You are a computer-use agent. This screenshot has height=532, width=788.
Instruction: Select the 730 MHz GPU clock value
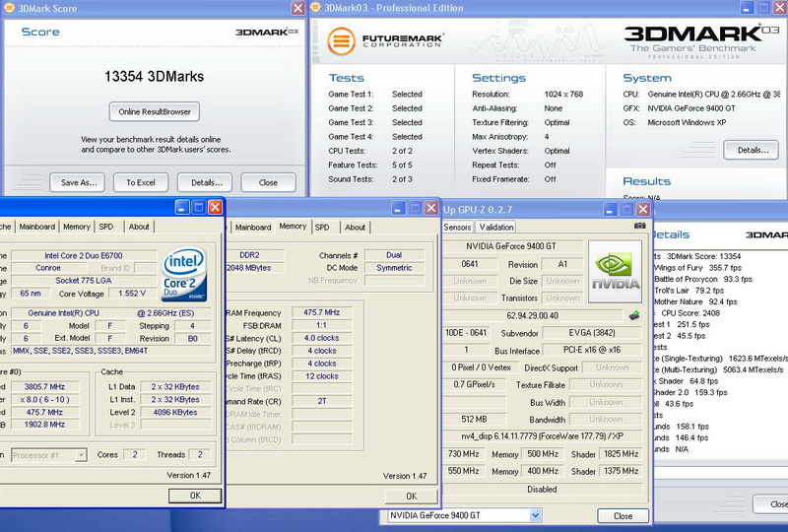click(x=463, y=453)
